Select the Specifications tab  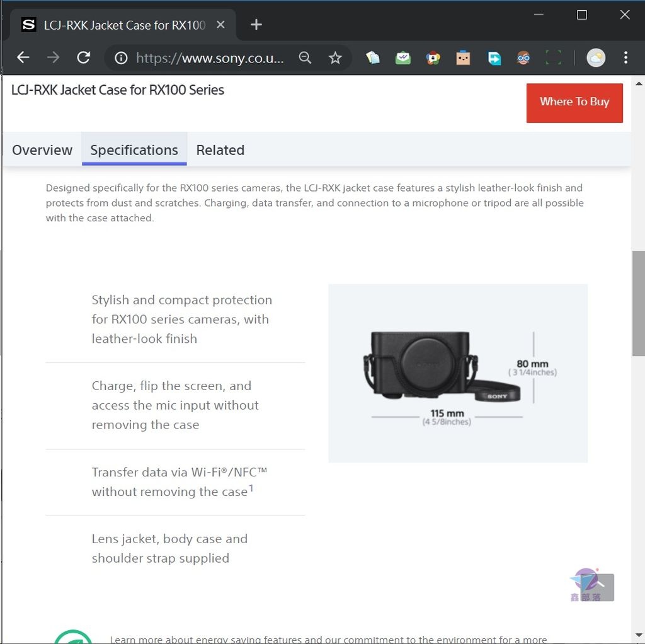pyautogui.click(x=134, y=150)
